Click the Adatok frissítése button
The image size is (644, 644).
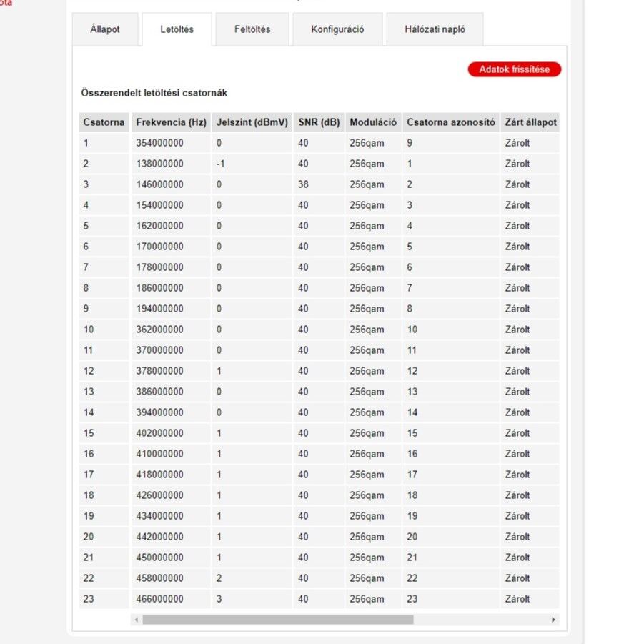(514, 69)
